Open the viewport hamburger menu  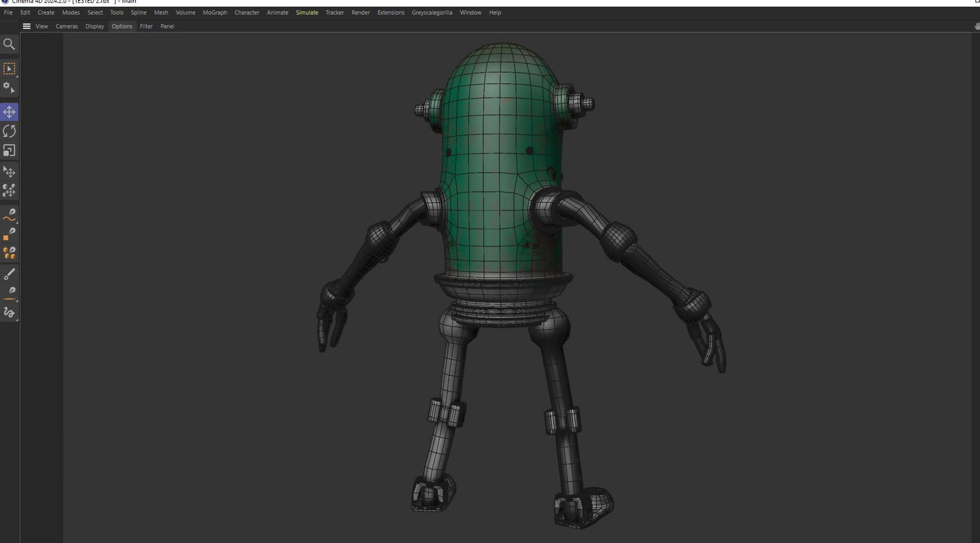tap(27, 27)
